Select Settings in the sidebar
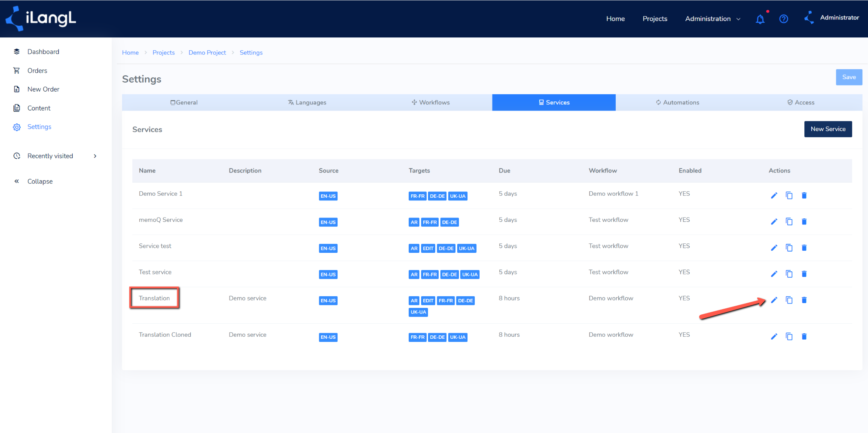The width and height of the screenshot is (868, 433). coord(39,127)
